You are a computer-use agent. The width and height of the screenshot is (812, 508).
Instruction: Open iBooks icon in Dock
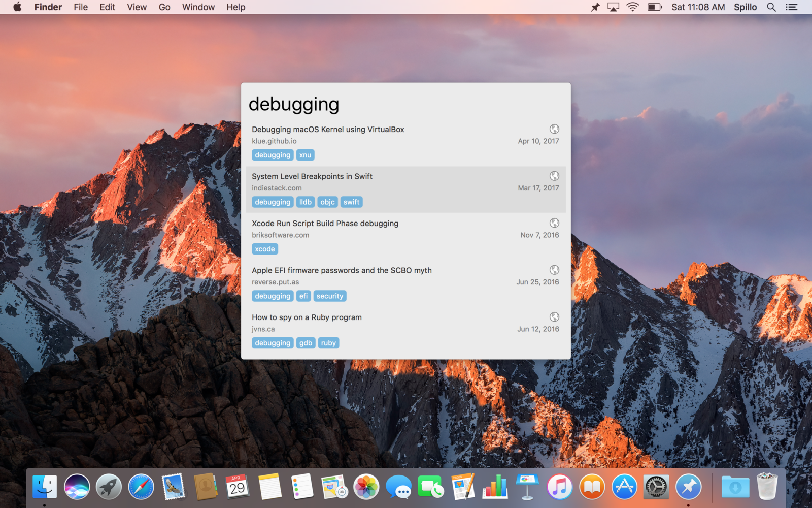point(592,487)
